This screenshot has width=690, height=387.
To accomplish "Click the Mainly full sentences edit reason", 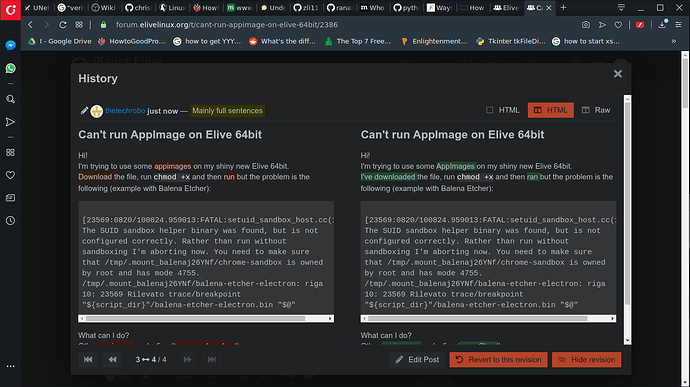I will (227, 111).
